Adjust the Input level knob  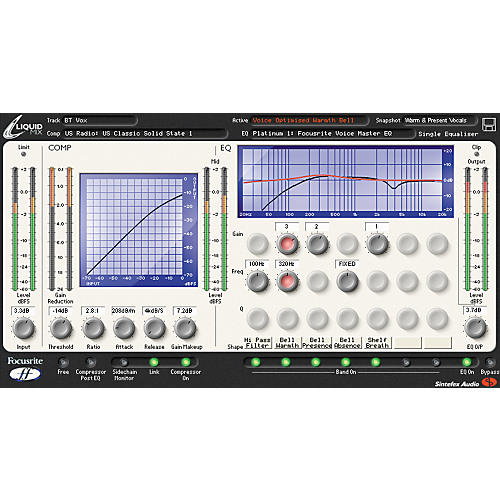[23, 328]
